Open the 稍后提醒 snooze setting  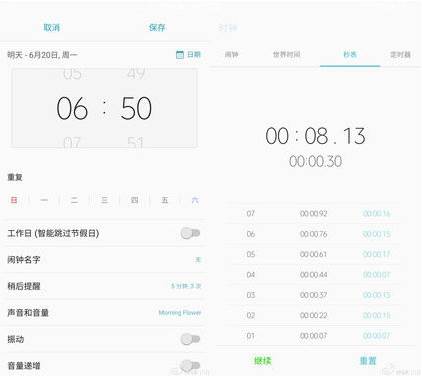(x=104, y=286)
